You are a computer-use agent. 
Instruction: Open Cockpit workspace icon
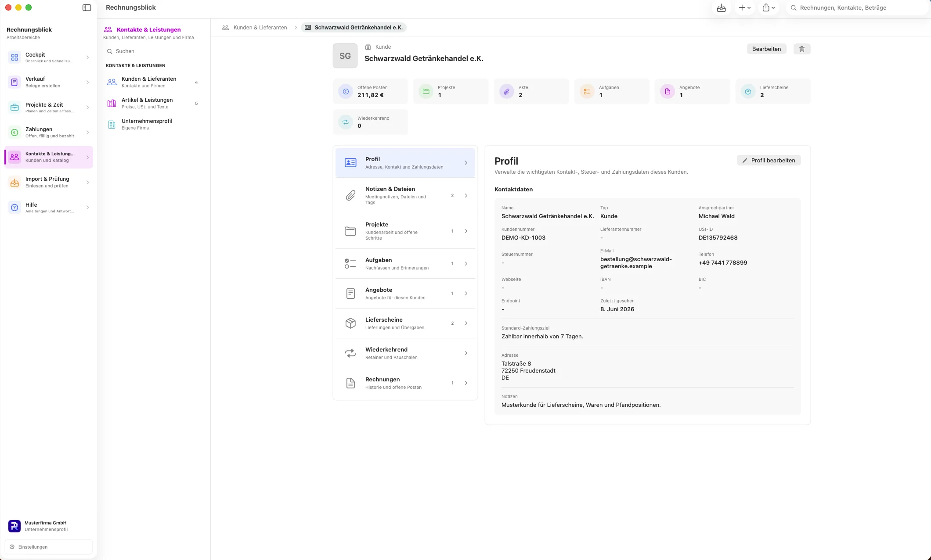[x=14, y=57]
